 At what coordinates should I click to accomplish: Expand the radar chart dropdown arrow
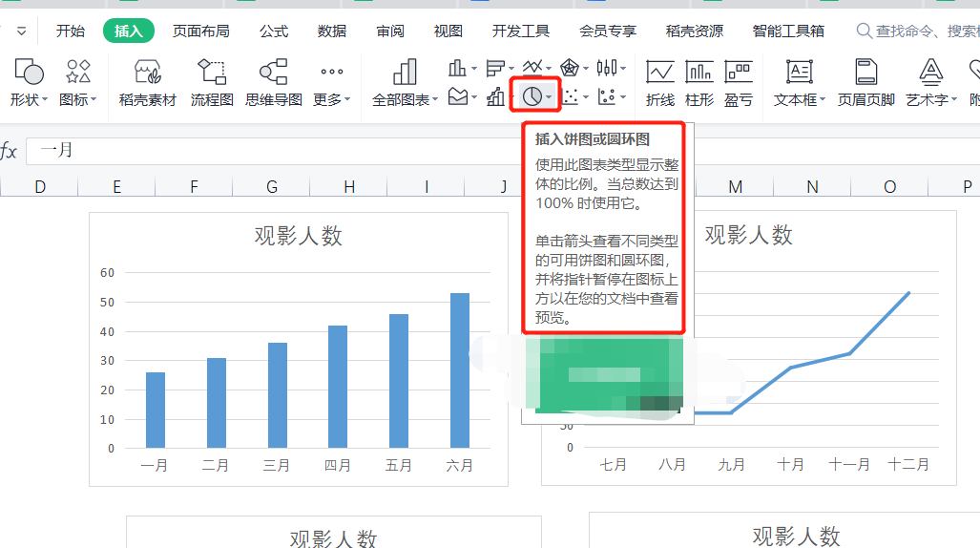click(586, 68)
